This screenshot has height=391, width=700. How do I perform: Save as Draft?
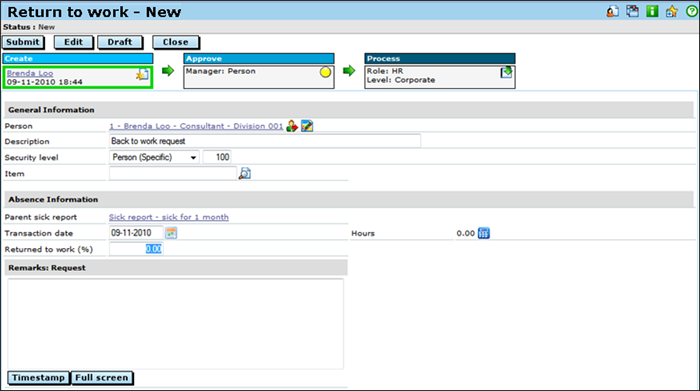120,42
